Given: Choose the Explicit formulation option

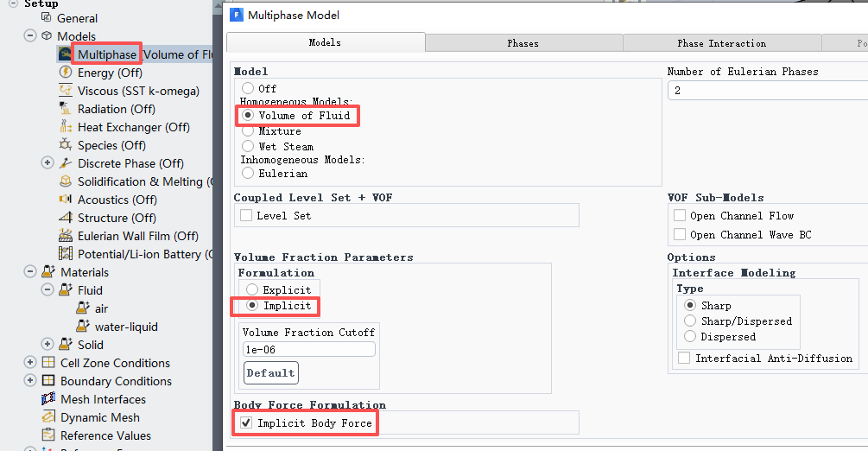Looking at the screenshot, I should pos(252,289).
